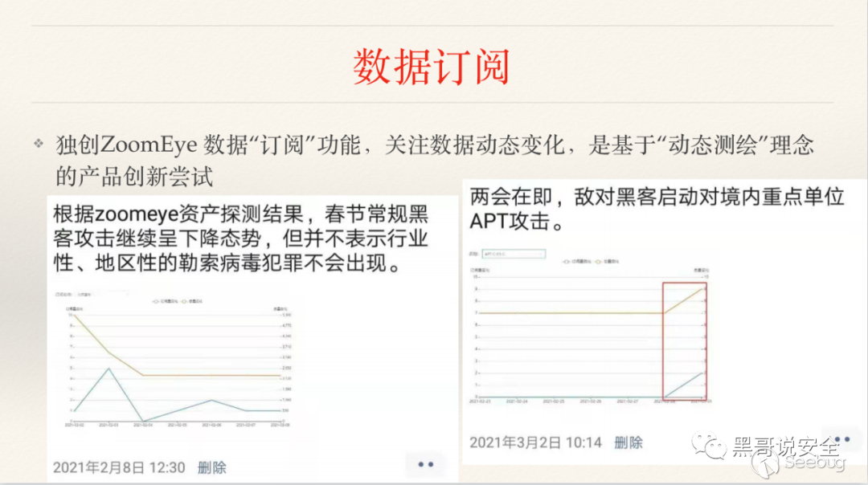Click the diamond bullet marker before 独创ZoomEye
This screenshot has width=868, height=485.
point(39,144)
